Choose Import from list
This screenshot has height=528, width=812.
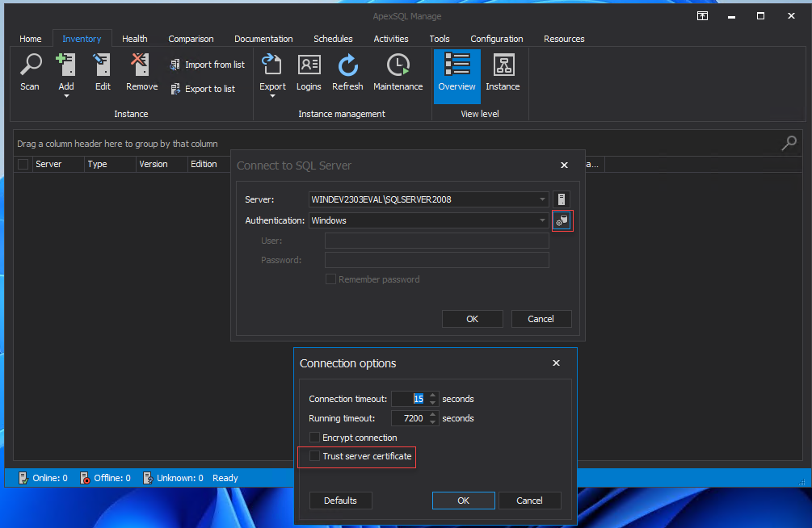(x=208, y=65)
